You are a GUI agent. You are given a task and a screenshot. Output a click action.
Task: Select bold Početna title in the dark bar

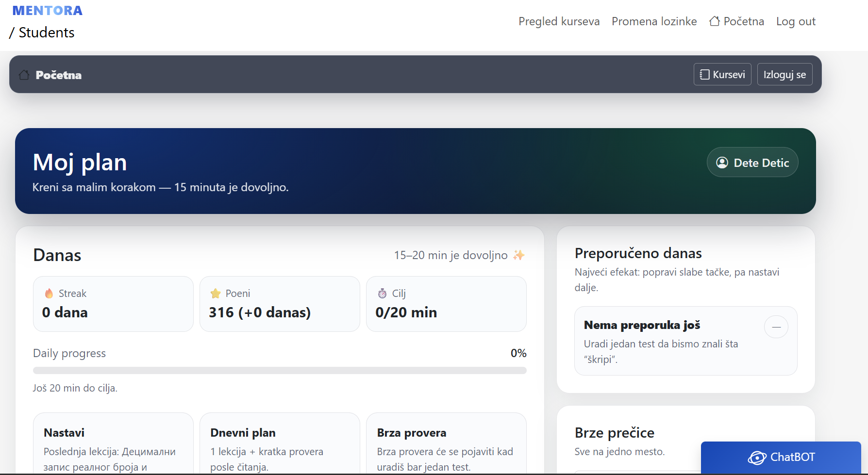pos(58,75)
